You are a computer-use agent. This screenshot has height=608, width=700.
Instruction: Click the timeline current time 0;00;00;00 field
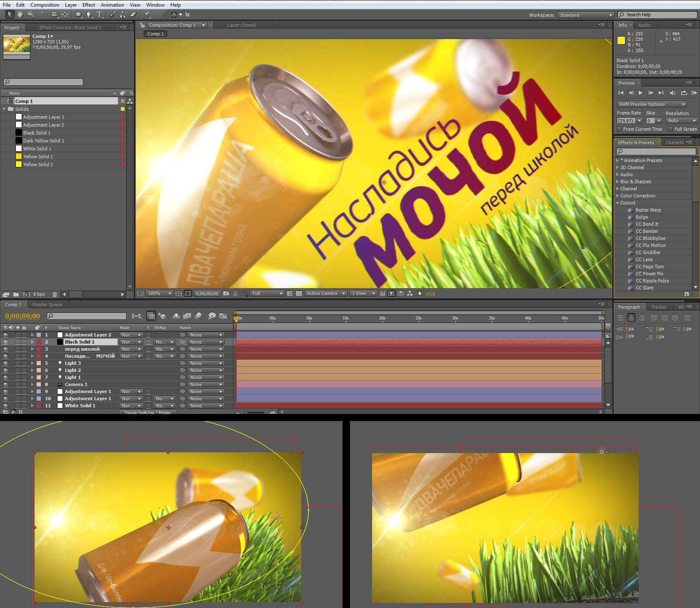[x=22, y=316]
